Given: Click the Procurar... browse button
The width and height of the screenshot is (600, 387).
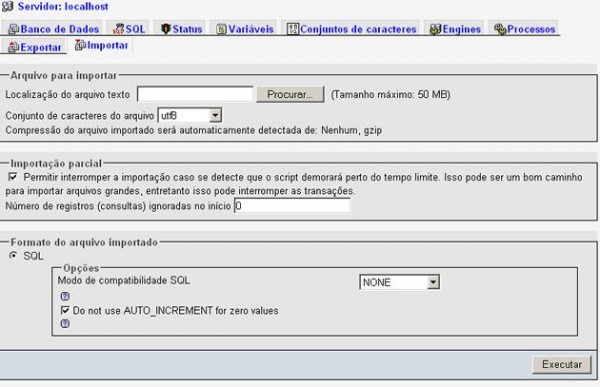Looking at the screenshot, I should coord(290,94).
